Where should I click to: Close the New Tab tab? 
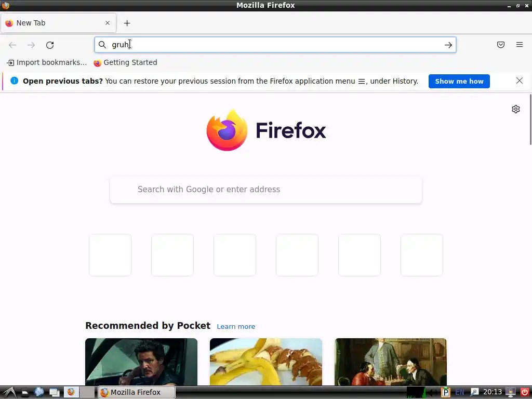[108, 23]
